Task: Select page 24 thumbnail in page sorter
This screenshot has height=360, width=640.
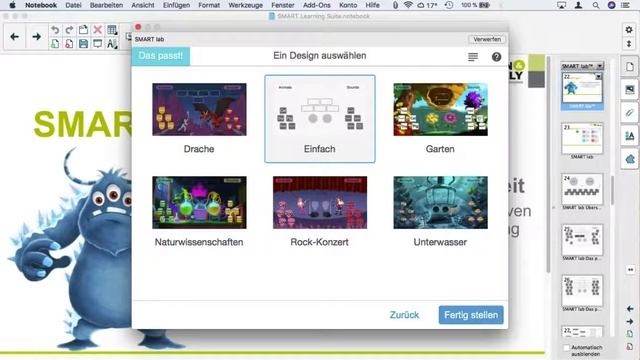Action: pos(582,189)
